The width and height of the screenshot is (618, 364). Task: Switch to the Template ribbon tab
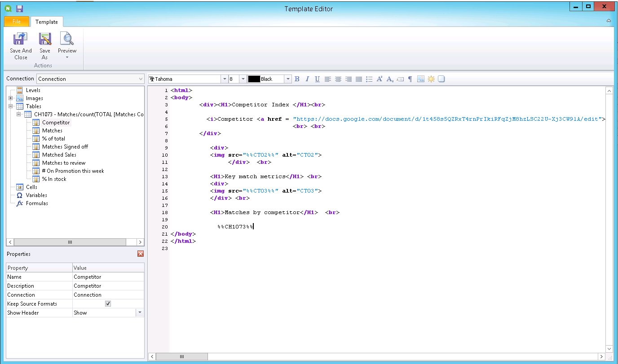click(47, 22)
